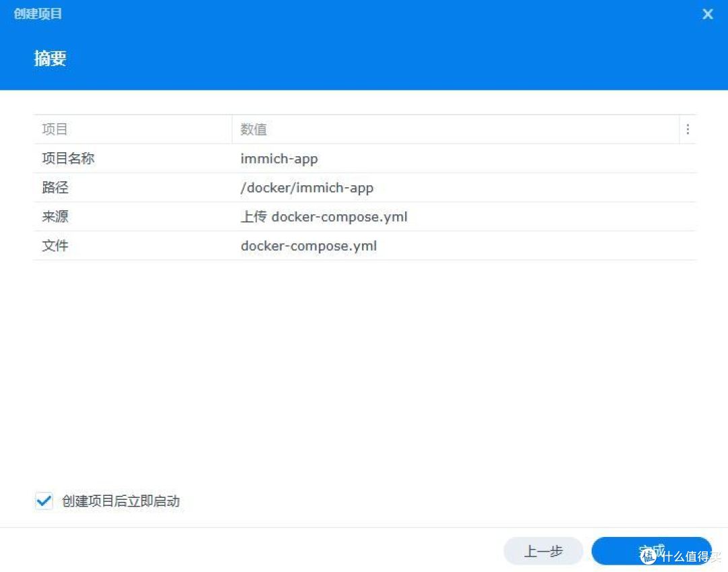Click the 创建项目 title in the blue header
Viewport: 728px width, 572px height.
pos(37,13)
